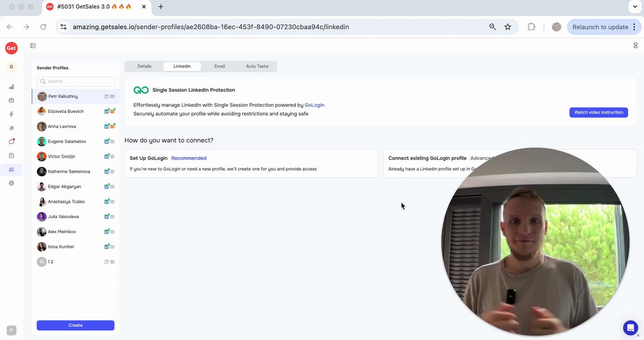Open the Auto Tasks tab
Image resolution: width=644 pixels, height=340 pixels.
coord(257,67)
